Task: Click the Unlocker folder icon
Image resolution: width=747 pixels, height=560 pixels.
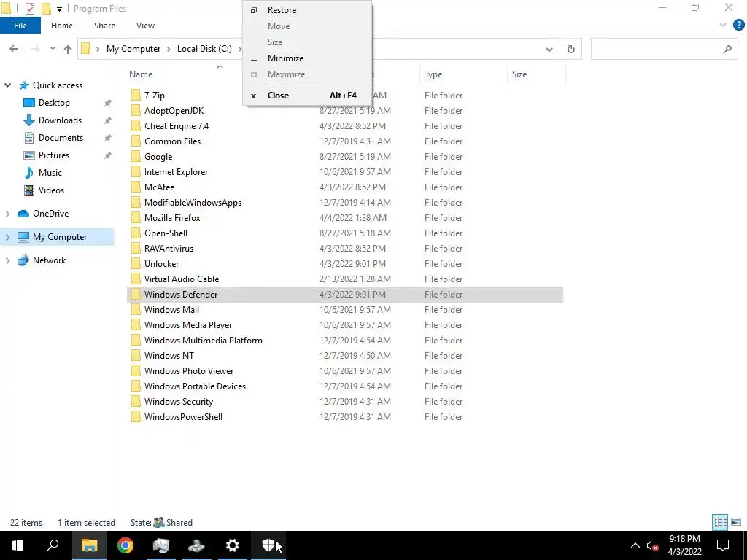Action: (136, 264)
